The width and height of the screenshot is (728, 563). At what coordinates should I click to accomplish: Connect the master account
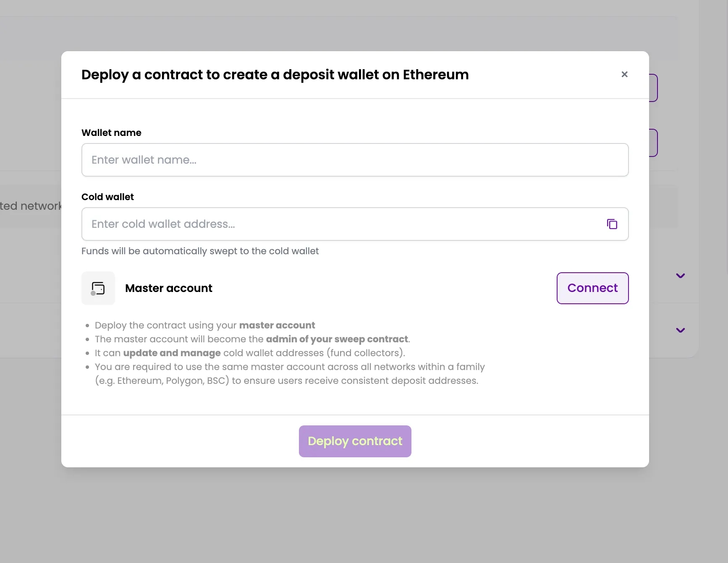(x=592, y=288)
